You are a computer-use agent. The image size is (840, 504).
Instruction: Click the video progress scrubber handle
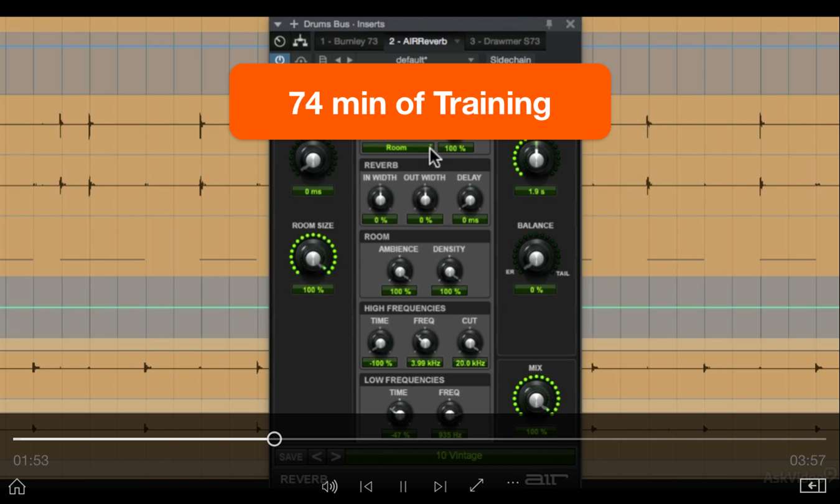(x=274, y=439)
